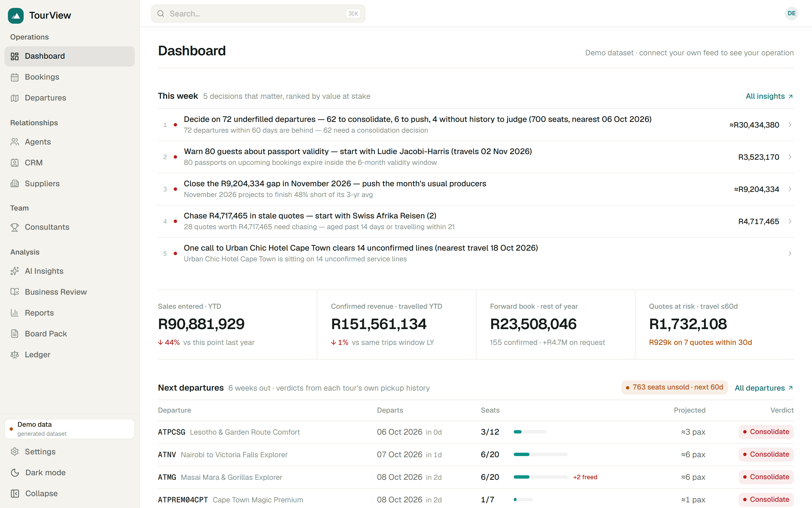Open the AI Insights sparkle icon

[14, 271]
